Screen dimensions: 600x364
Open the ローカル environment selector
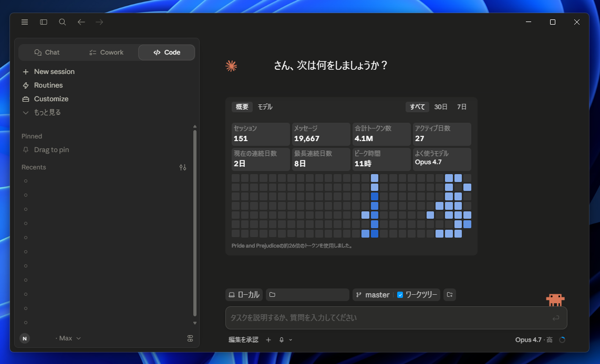[244, 295]
